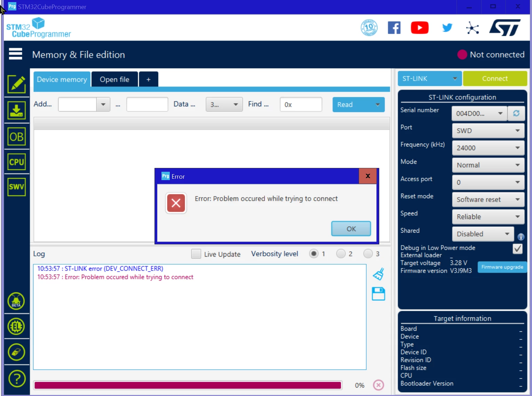Show Shared mode info icon
This screenshot has height=396, width=532.
point(521,237)
